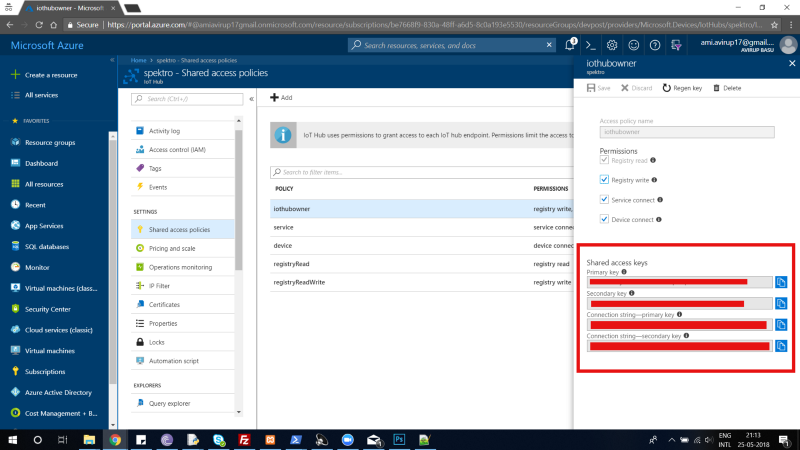Clear the top search box

point(549,45)
